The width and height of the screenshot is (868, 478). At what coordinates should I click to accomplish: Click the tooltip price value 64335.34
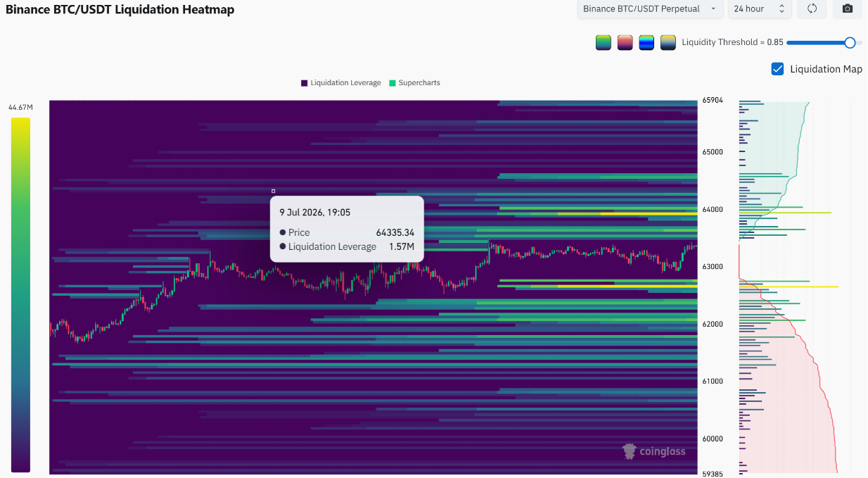[x=395, y=232]
